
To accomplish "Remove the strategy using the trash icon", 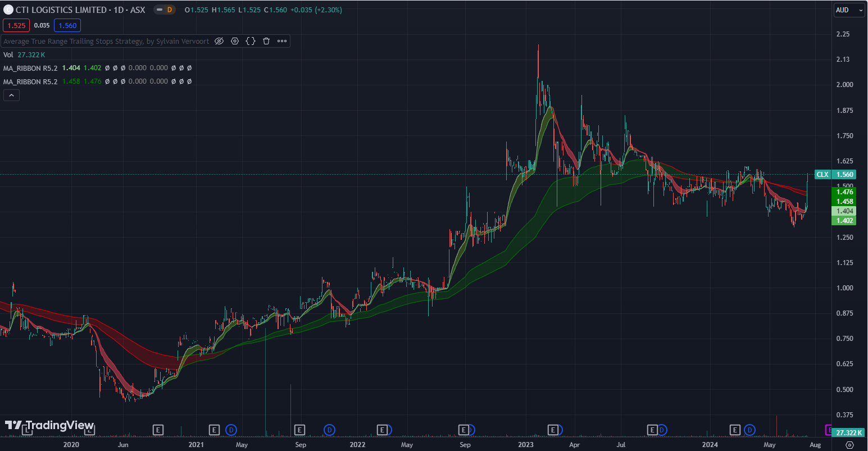I will click(x=266, y=41).
